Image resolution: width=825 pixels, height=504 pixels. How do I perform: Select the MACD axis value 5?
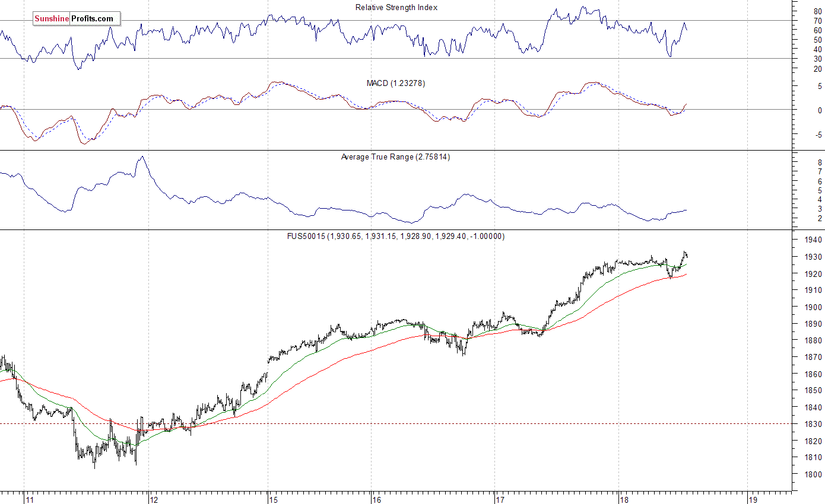820,87
